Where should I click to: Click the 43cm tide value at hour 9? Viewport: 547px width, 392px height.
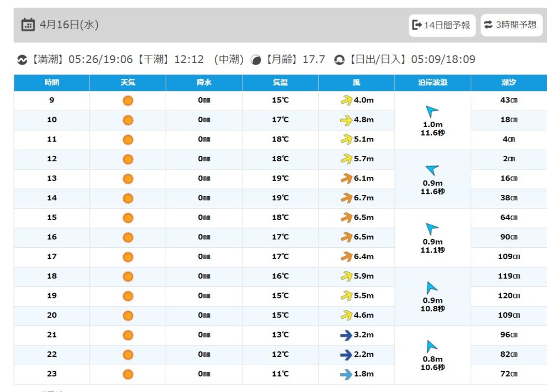[509, 100]
